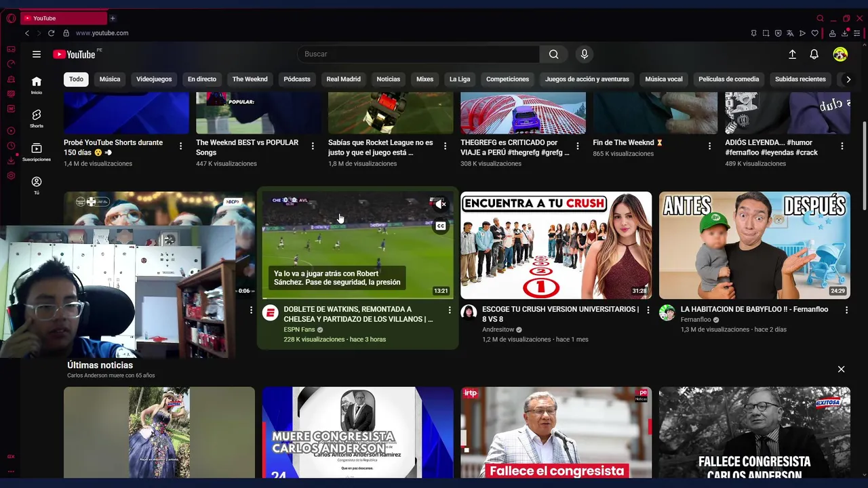Click the YouTube search input field
This screenshot has height=488, width=868.
click(x=418, y=54)
